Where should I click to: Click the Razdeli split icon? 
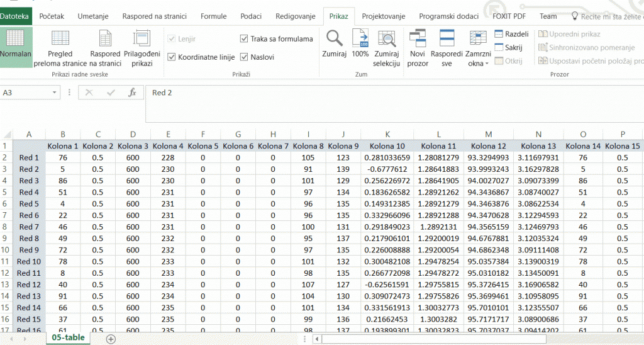pyautogui.click(x=499, y=34)
